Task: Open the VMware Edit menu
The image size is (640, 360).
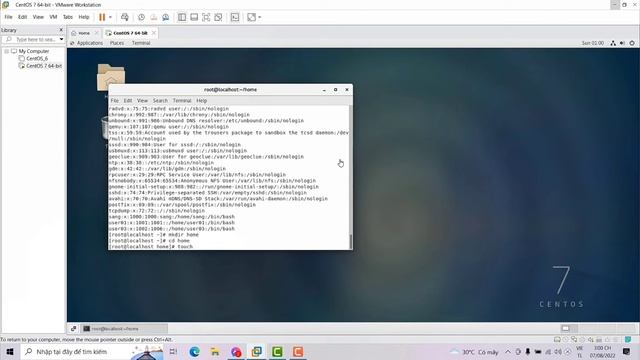Action: pyautogui.click(x=22, y=17)
